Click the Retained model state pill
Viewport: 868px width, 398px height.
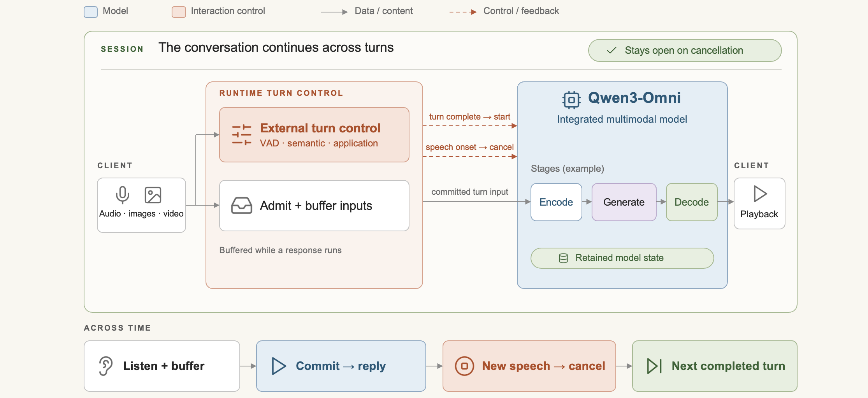pos(622,258)
